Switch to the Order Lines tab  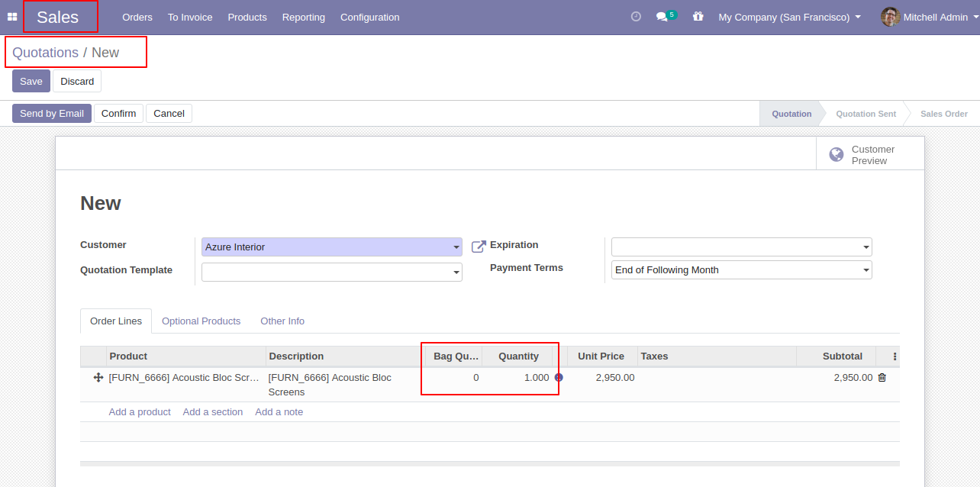click(x=116, y=321)
